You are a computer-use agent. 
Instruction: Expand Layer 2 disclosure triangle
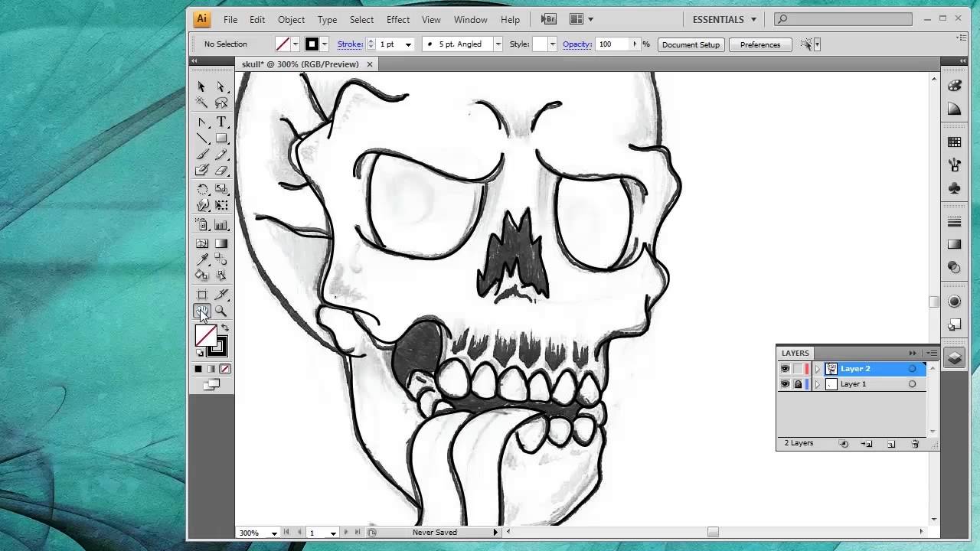(816, 368)
